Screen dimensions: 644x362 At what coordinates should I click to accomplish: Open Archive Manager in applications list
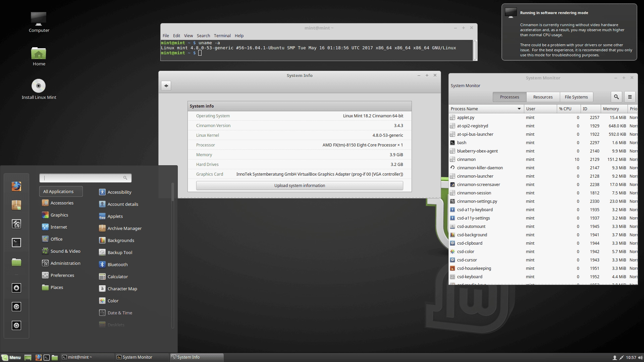[120, 228]
